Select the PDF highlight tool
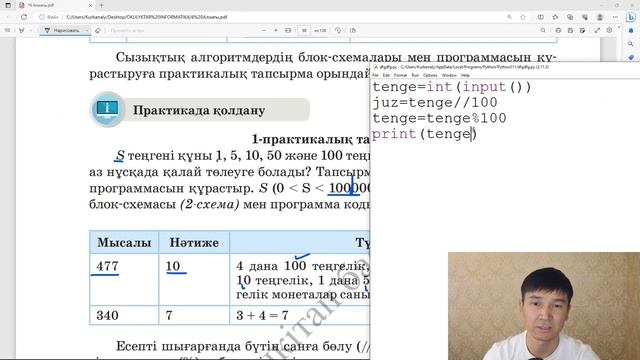Image resolution: width=640 pixels, height=360 pixels. click(x=21, y=31)
